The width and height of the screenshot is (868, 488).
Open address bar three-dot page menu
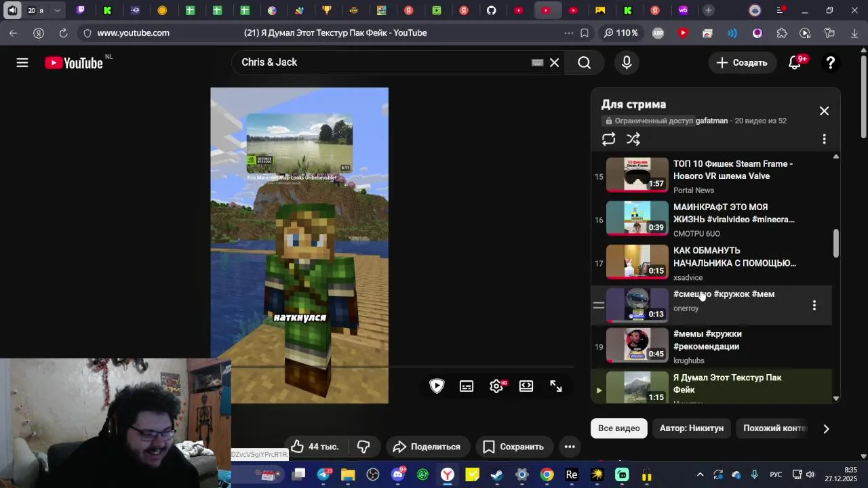[x=568, y=33]
